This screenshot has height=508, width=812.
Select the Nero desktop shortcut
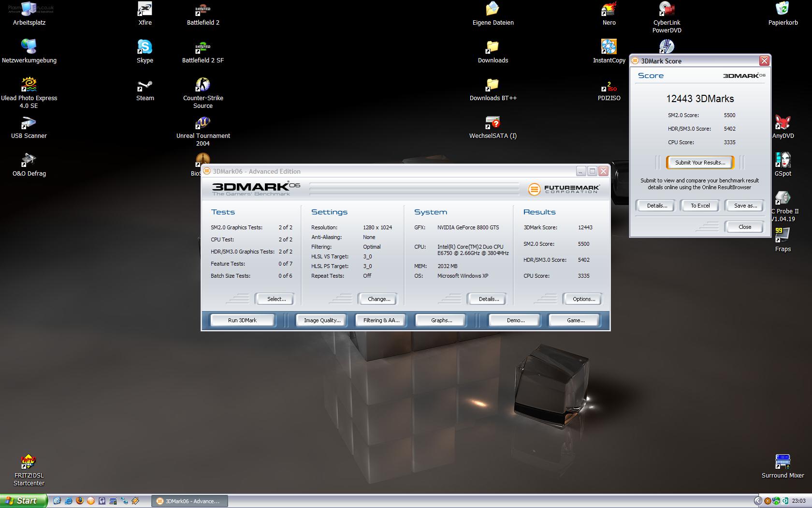coord(609,14)
